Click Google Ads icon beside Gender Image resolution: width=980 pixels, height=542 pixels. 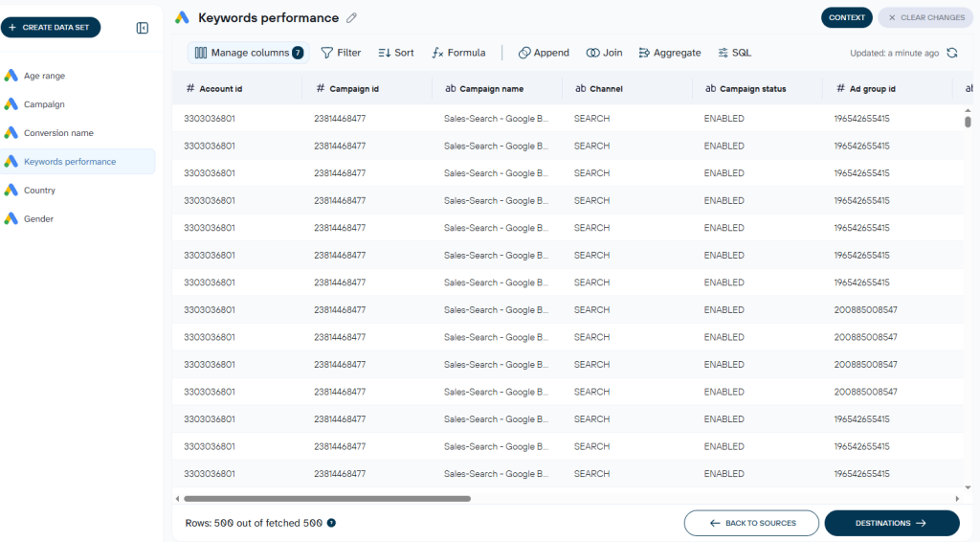pos(11,218)
